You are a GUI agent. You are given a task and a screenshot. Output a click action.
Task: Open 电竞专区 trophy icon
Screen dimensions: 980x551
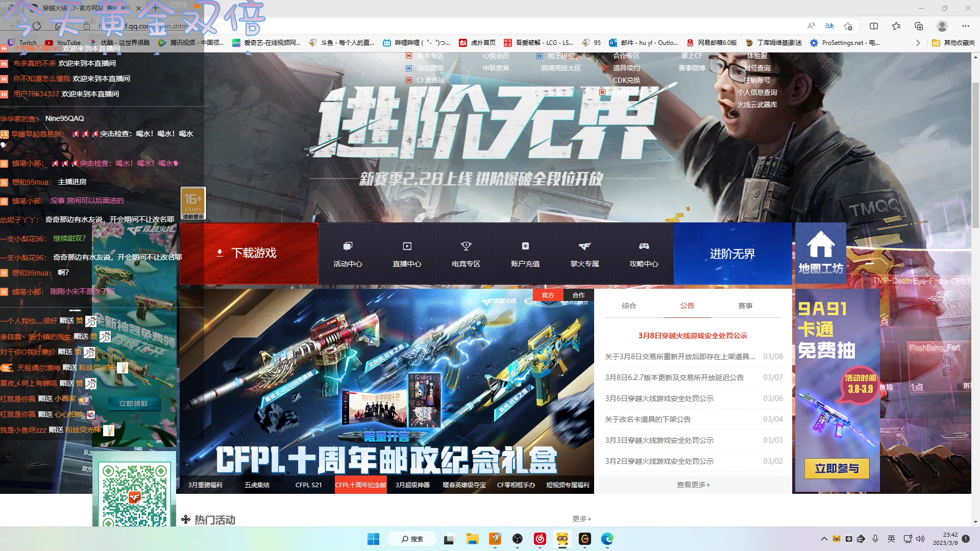pyautogui.click(x=466, y=254)
